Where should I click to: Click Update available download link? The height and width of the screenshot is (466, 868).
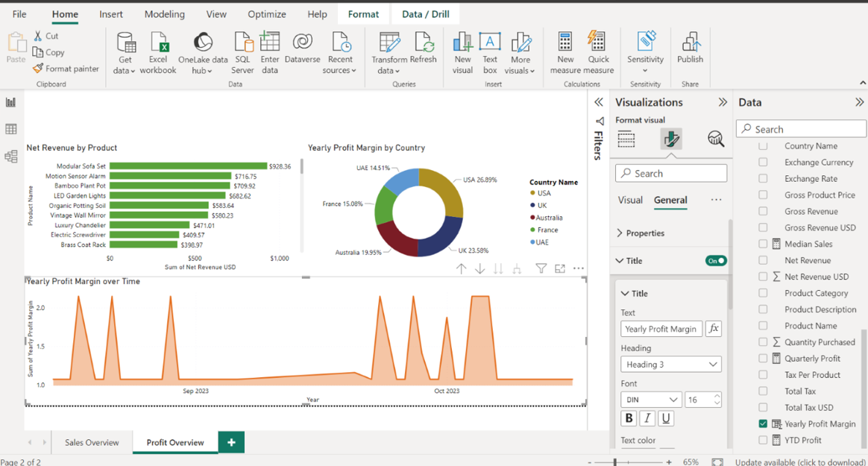[x=800, y=462]
